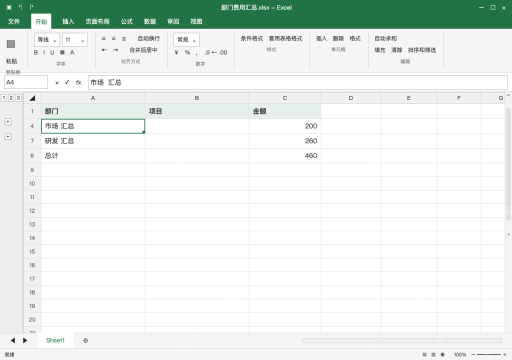Go to previous sheet with left arrow

tap(13, 340)
